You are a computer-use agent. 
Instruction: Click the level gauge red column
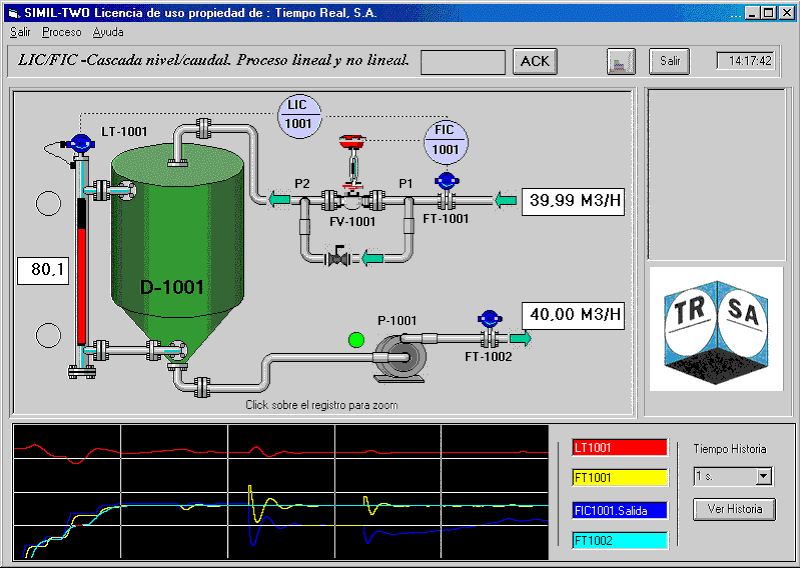coord(81,286)
